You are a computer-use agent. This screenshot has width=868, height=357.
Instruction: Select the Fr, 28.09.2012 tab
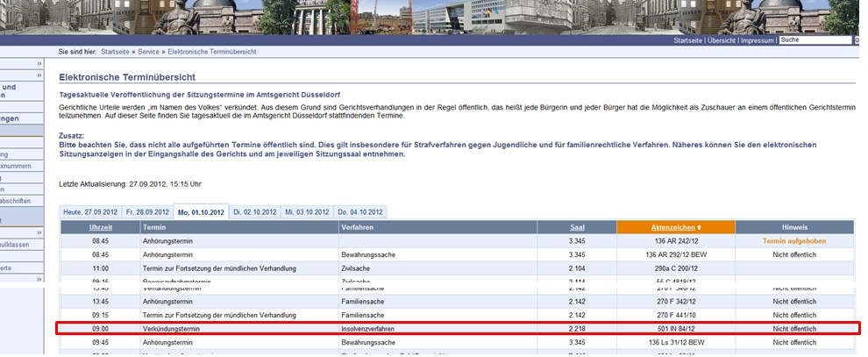point(147,212)
